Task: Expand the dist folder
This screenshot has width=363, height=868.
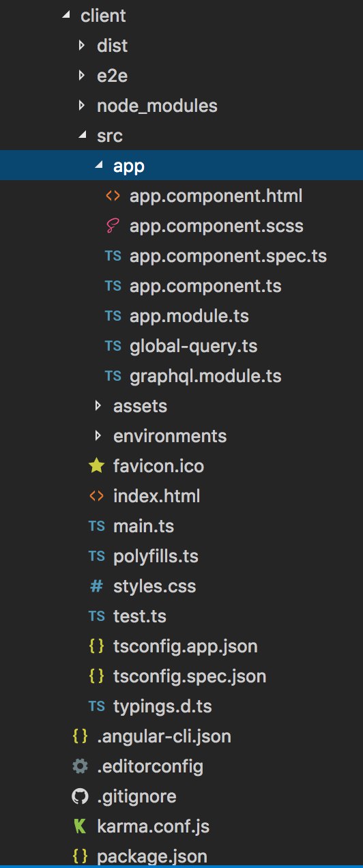Action: pyautogui.click(x=82, y=46)
